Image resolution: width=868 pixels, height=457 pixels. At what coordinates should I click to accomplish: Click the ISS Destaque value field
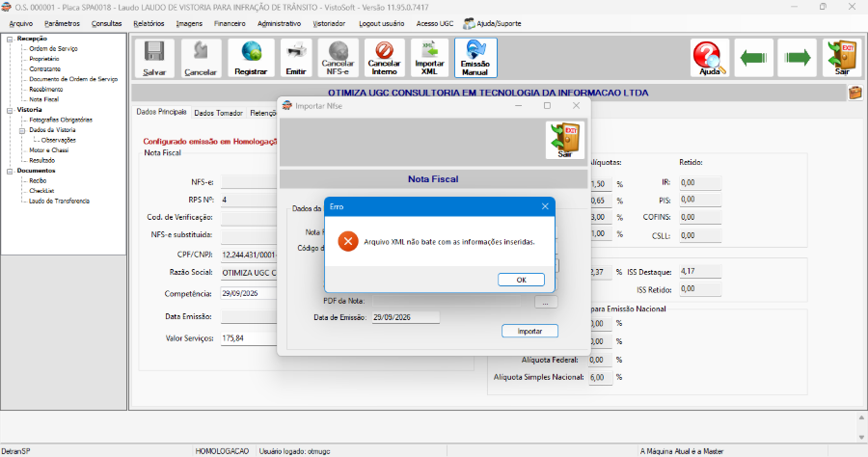[700, 271]
